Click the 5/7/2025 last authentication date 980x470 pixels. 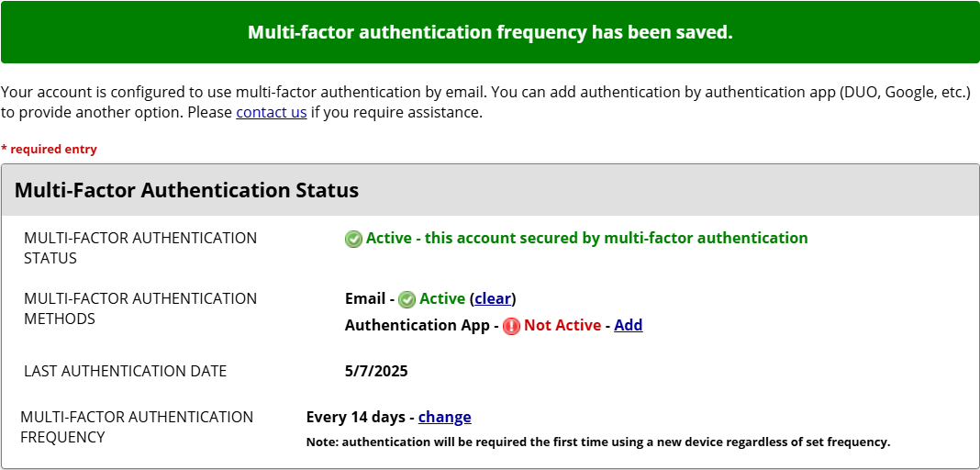tap(376, 372)
